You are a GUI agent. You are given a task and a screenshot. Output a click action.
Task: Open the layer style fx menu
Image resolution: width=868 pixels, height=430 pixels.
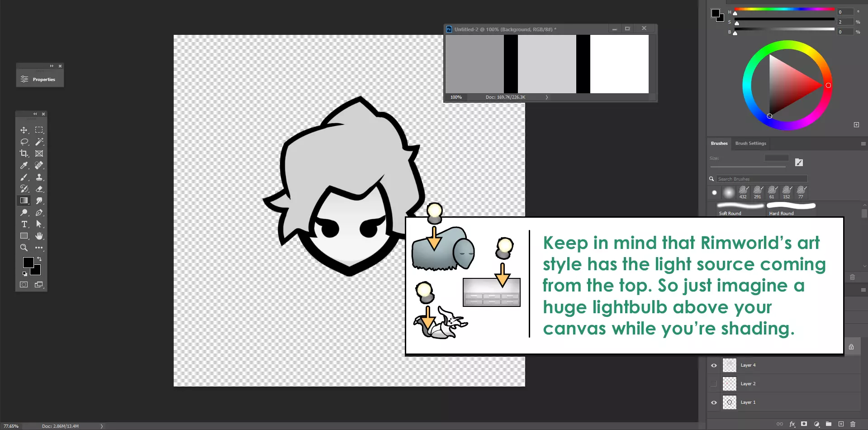(x=792, y=424)
